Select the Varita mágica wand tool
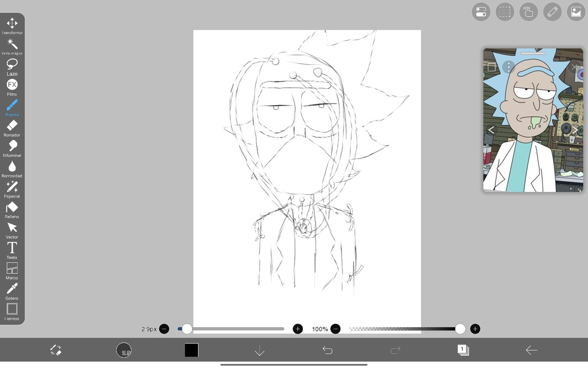 [12, 47]
